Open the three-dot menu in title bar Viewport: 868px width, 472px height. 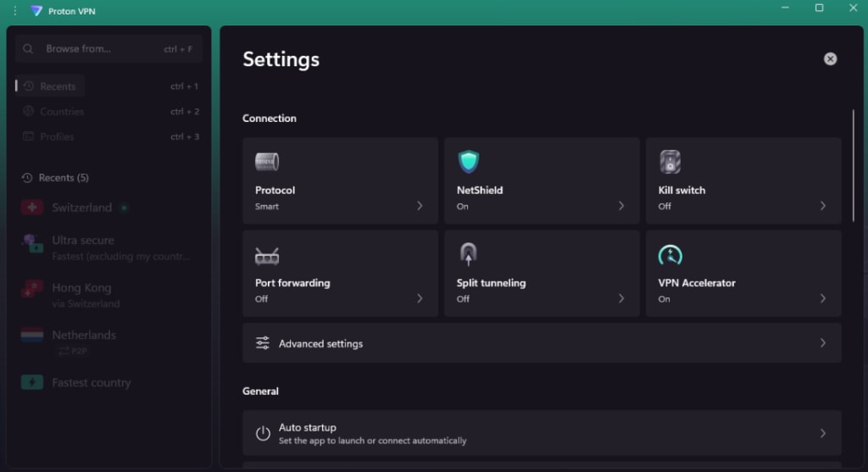point(15,10)
